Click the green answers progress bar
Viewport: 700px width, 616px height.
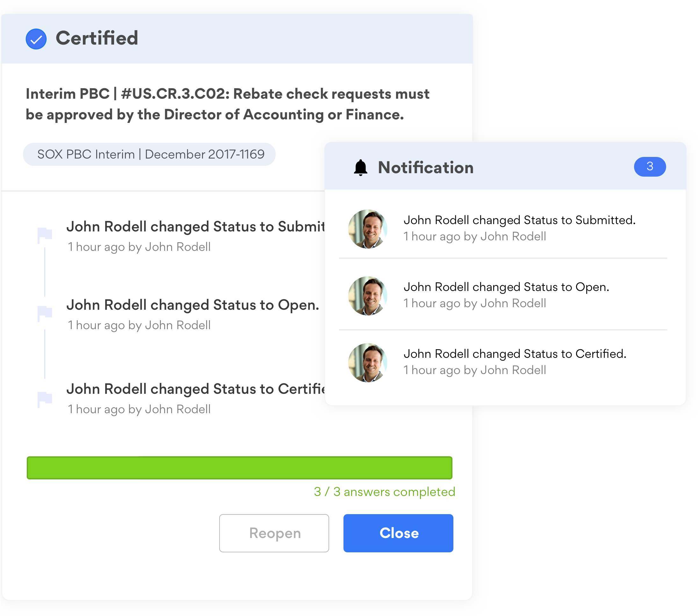(x=239, y=467)
